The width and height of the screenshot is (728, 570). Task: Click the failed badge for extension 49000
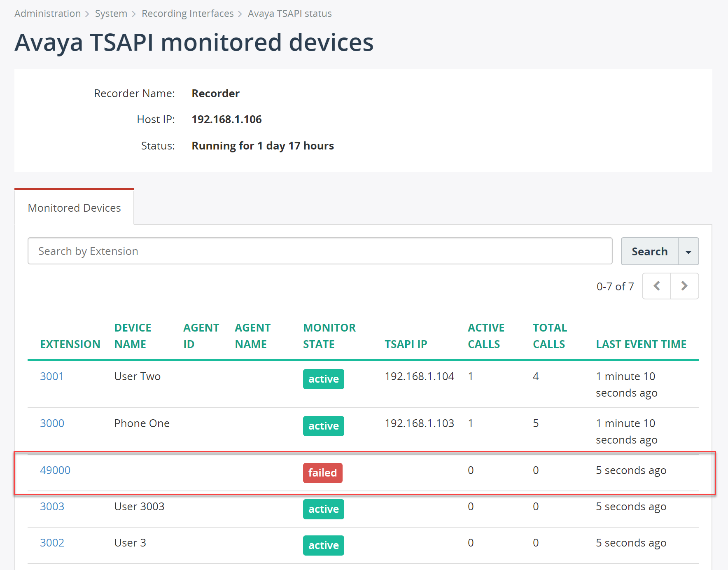[323, 473]
